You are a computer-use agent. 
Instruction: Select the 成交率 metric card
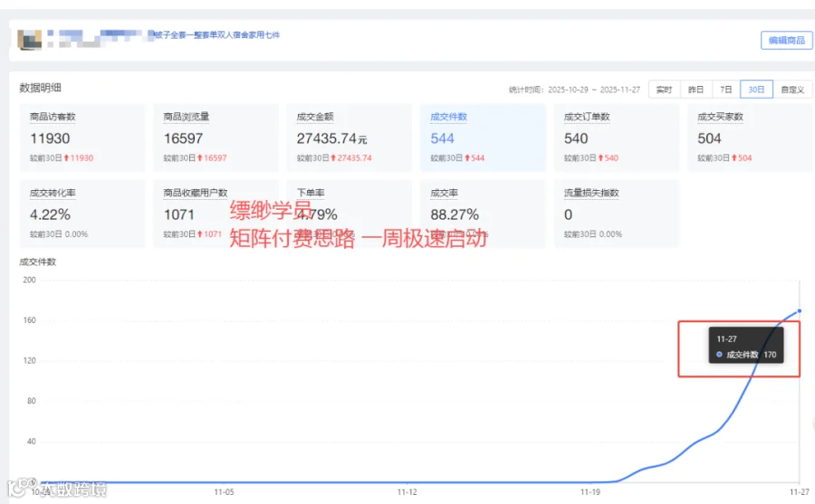click(x=483, y=214)
